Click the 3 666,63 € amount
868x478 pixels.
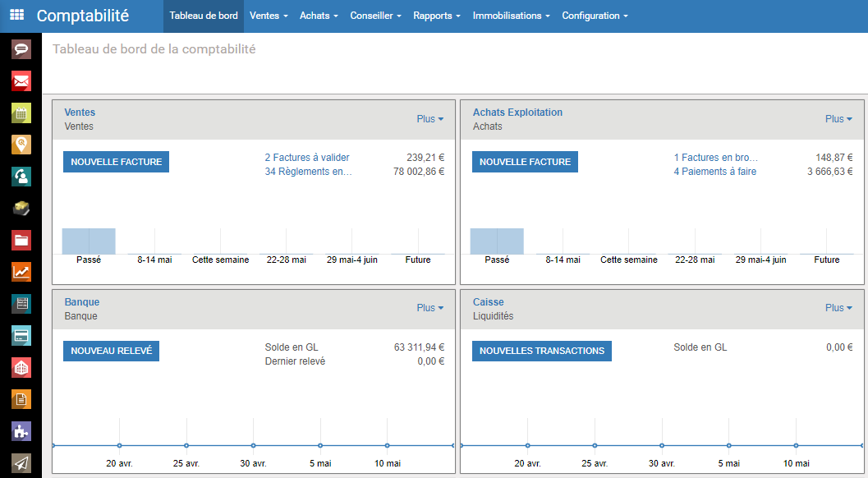[829, 172]
